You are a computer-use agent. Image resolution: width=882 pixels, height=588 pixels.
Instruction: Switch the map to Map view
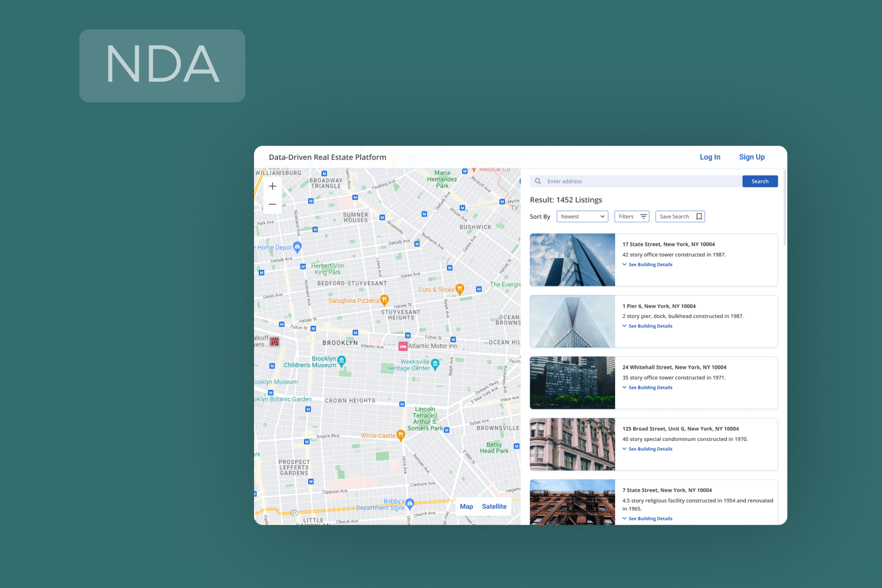point(466,506)
